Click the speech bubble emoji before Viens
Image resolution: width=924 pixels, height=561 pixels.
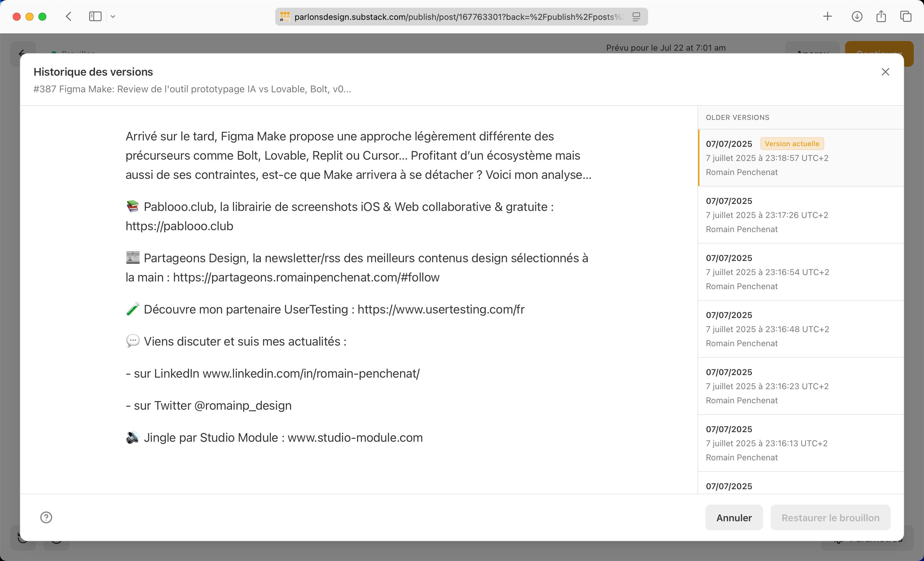point(133,341)
